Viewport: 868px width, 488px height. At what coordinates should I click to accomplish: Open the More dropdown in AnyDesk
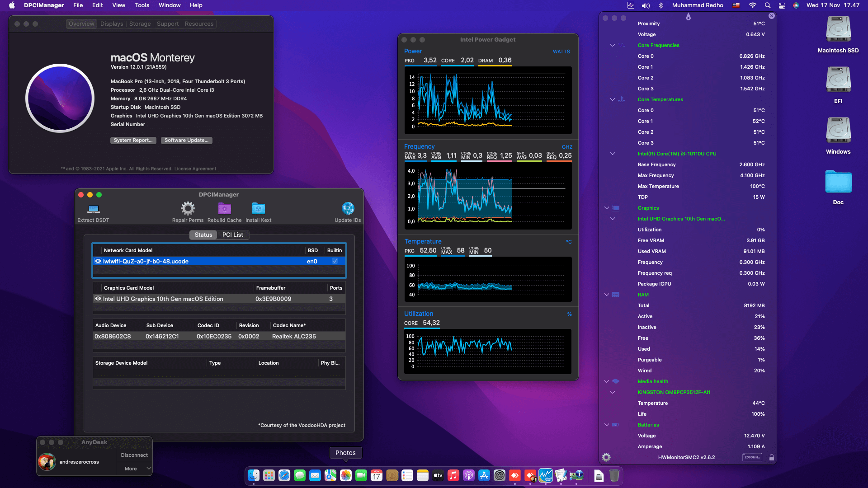[x=134, y=469]
